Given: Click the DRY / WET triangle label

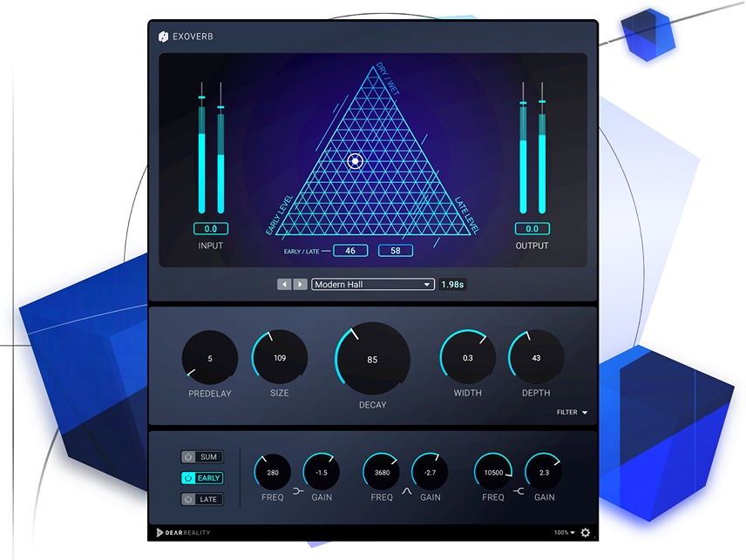Looking at the screenshot, I should pos(388,78).
